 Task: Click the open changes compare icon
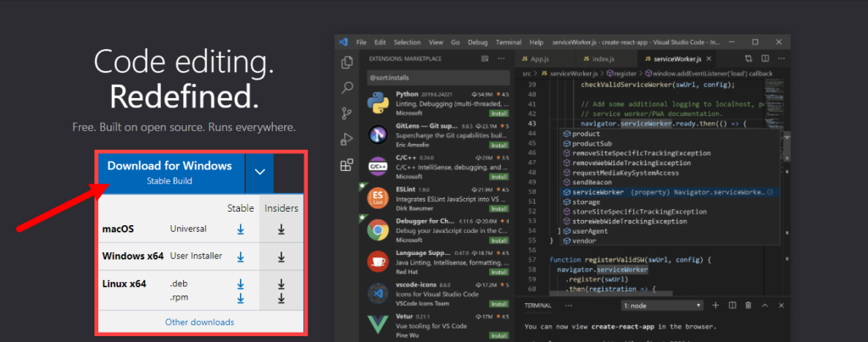click(x=748, y=58)
